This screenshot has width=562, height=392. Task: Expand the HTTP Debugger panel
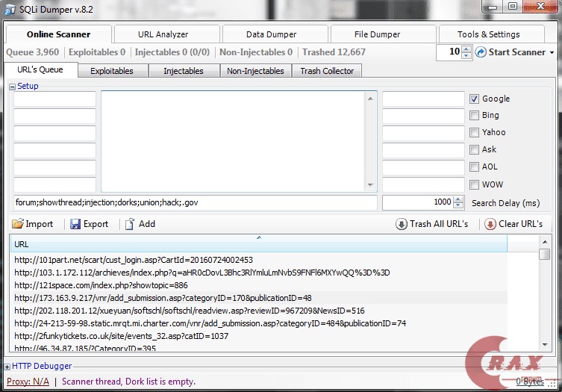pos(8,367)
